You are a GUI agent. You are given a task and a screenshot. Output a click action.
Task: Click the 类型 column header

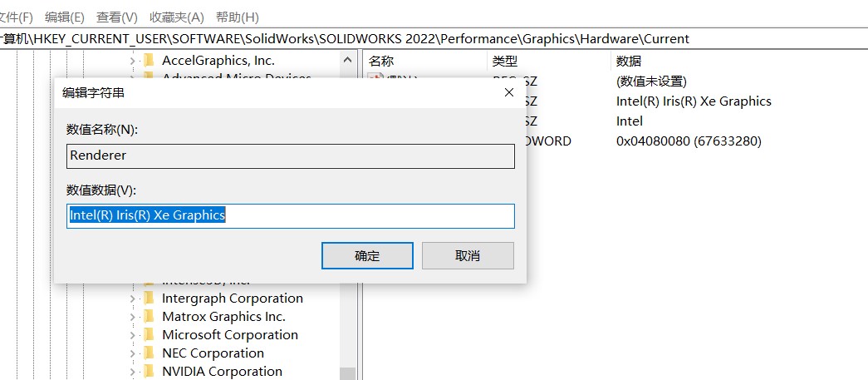click(505, 61)
